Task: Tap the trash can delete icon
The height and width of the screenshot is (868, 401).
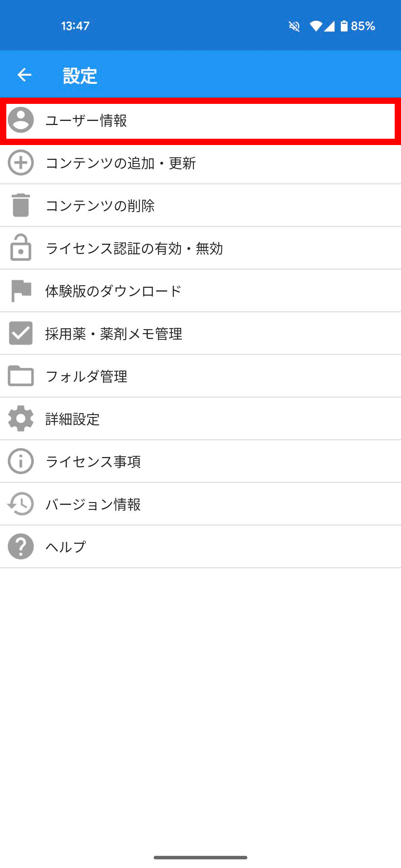Action: coord(21,205)
